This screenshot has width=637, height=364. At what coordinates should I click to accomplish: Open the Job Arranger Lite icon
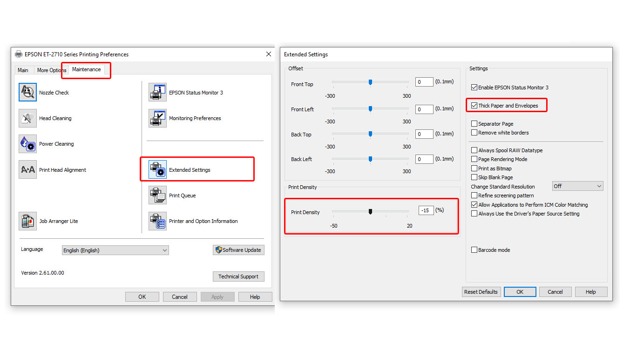tap(27, 221)
